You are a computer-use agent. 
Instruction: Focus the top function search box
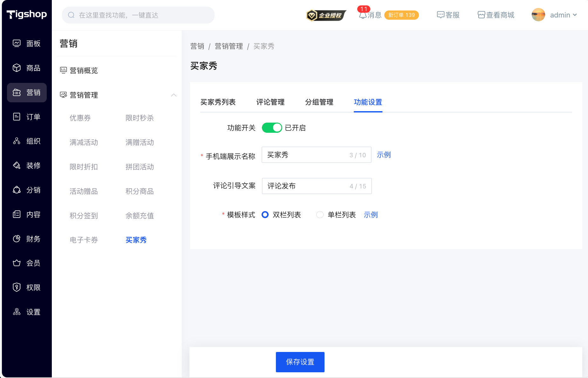138,15
